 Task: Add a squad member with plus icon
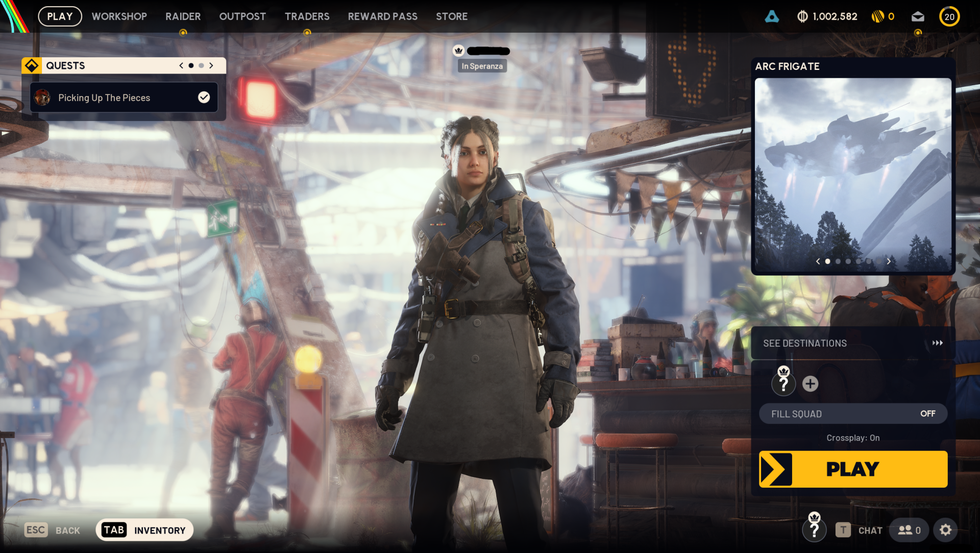810,383
